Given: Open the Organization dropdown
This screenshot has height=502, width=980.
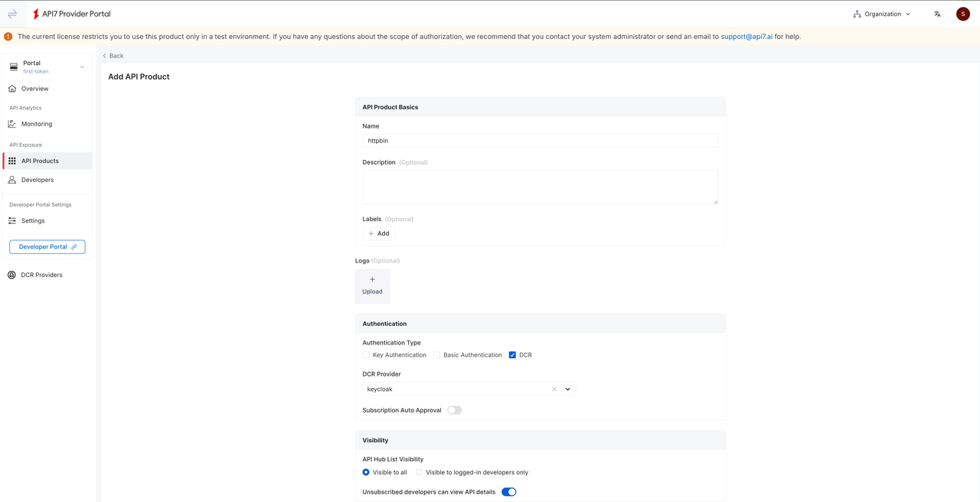Looking at the screenshot, I should [880, 13].
